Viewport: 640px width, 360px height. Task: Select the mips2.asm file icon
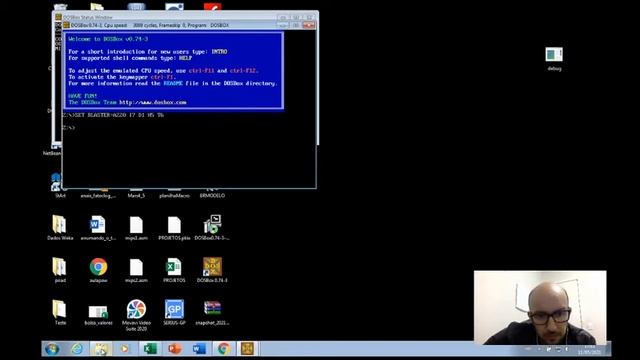(x=136, y=267)
